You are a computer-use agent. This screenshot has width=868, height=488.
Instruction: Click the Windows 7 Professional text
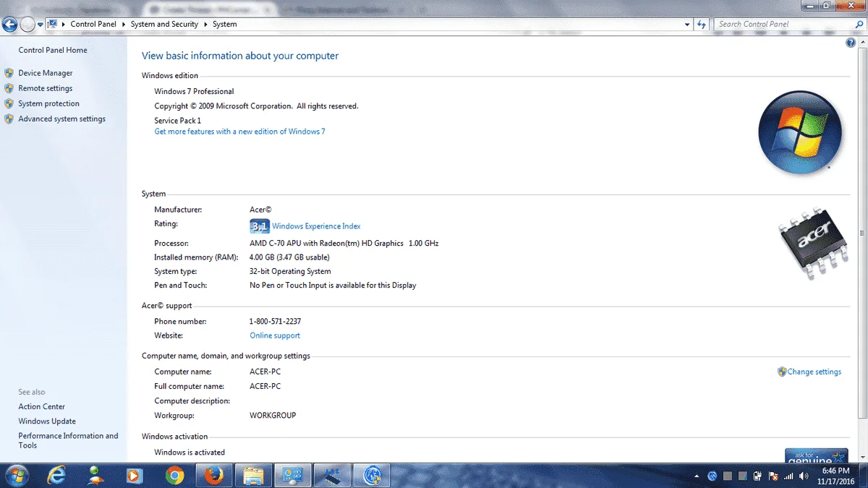coord(194,91)
